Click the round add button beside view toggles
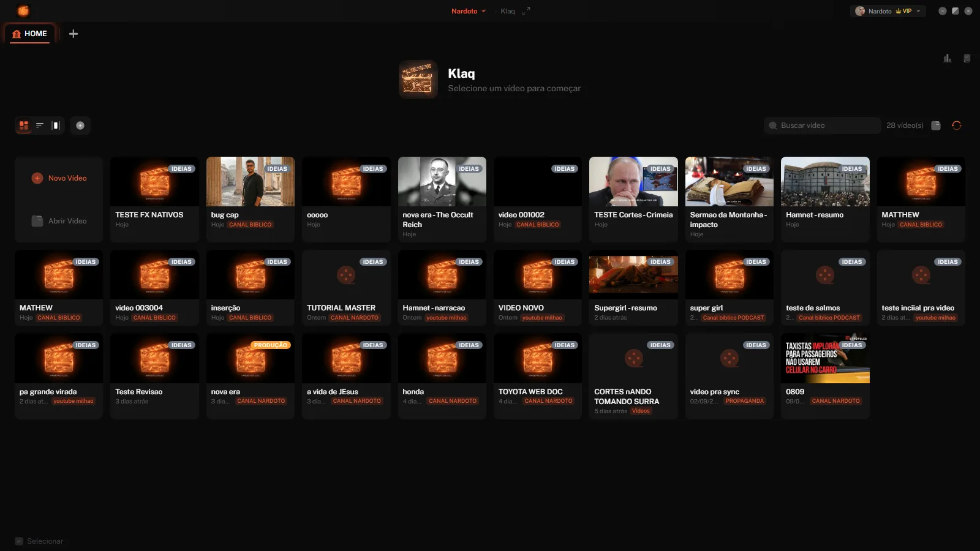This screenshot has height=551, width=980. 80,126
